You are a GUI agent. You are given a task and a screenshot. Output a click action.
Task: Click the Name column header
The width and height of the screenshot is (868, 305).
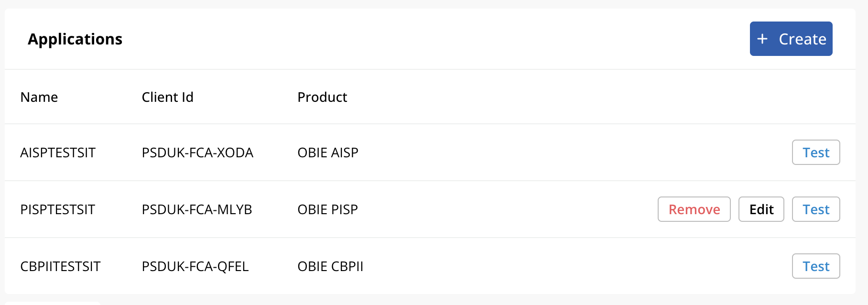click(39, 97)
